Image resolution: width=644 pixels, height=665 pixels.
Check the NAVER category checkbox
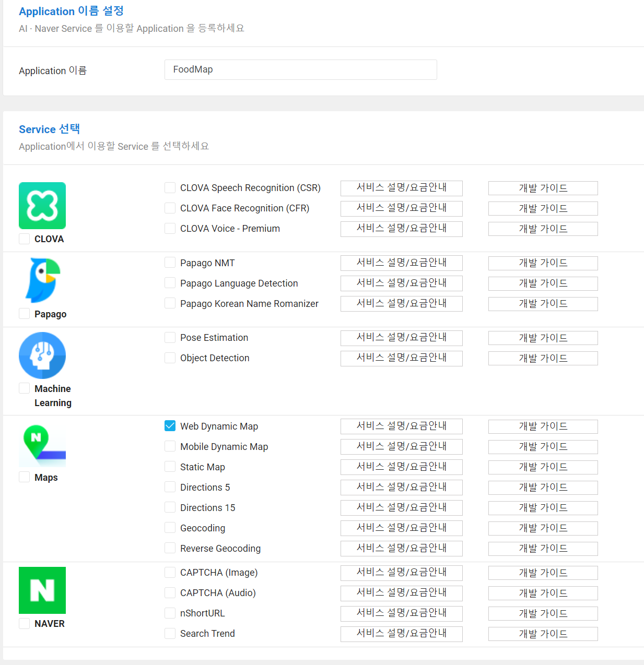point(24,623)
